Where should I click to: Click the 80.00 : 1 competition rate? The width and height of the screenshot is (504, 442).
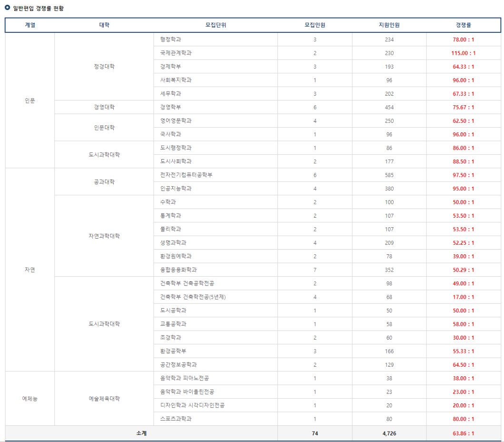(x=463, y=419)
